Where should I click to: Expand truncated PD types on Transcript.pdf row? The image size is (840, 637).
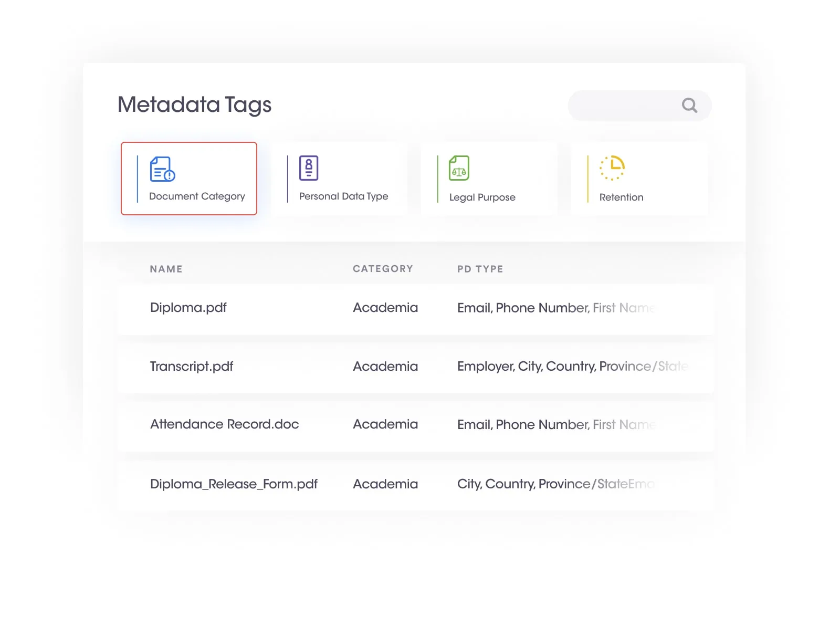(x=572, y=367)
